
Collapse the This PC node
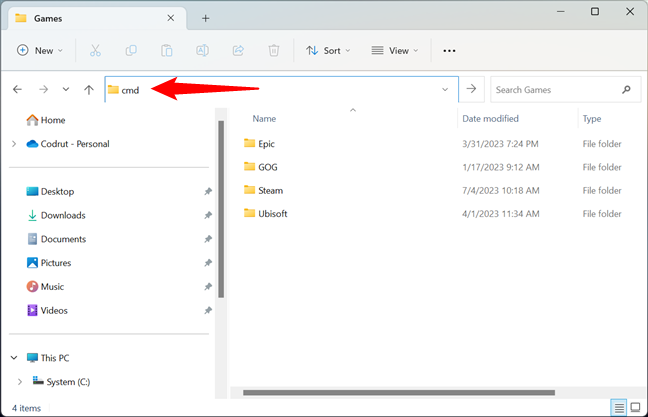click(14, 357)
